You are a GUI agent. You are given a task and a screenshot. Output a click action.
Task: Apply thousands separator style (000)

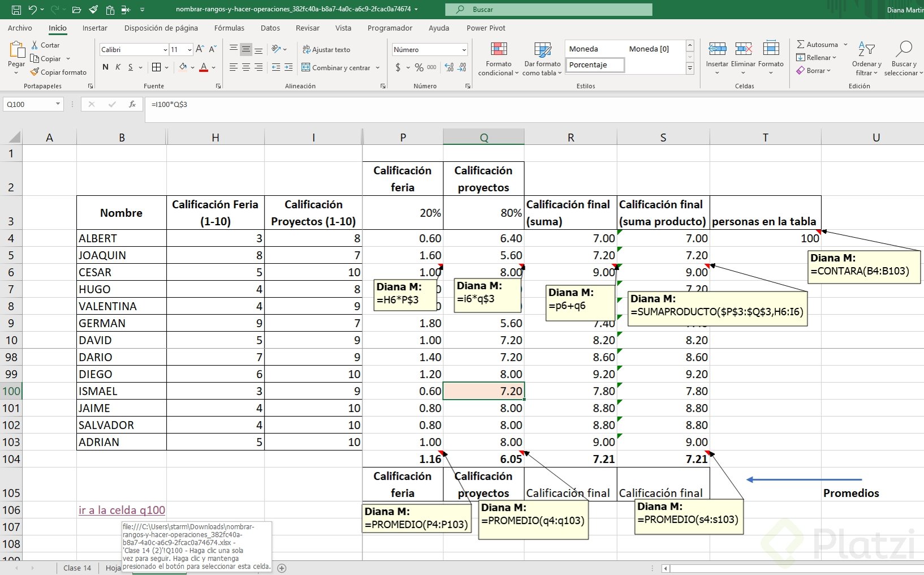pyautogui.click(x=431, y=67)
